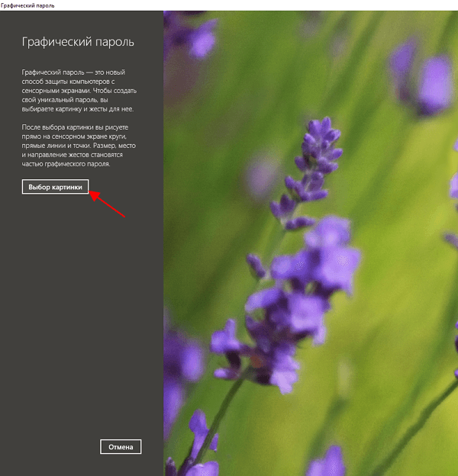Click the text line выбираете картинку и жесты
Screen dimensions: 458x476
(64, 109)
